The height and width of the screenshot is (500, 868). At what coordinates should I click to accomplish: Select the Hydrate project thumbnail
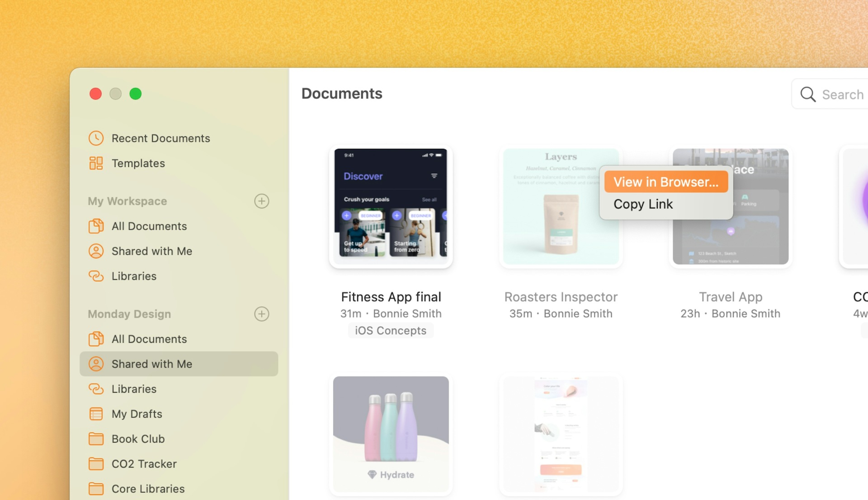coord(391,429)
